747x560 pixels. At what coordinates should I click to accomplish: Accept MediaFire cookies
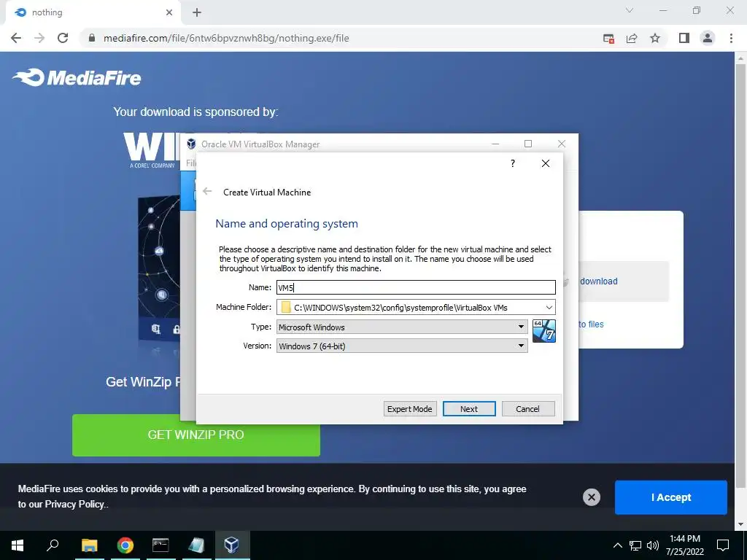point(671,497)
